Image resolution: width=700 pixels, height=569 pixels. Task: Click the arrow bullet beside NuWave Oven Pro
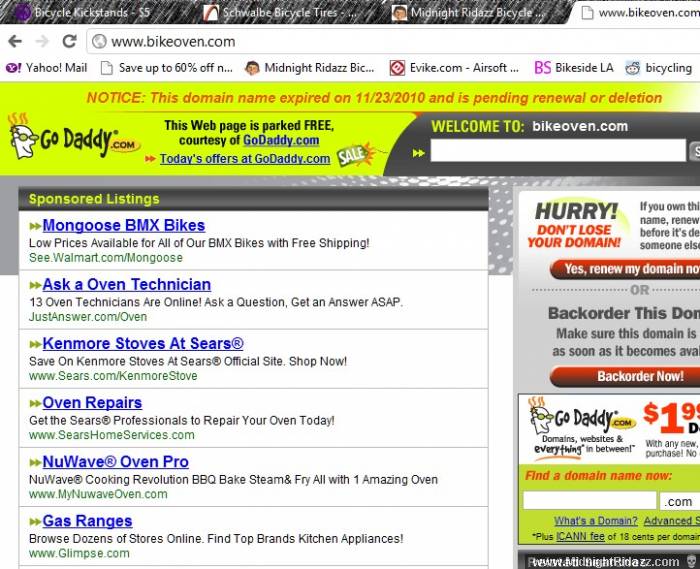[x=35, y=462]
